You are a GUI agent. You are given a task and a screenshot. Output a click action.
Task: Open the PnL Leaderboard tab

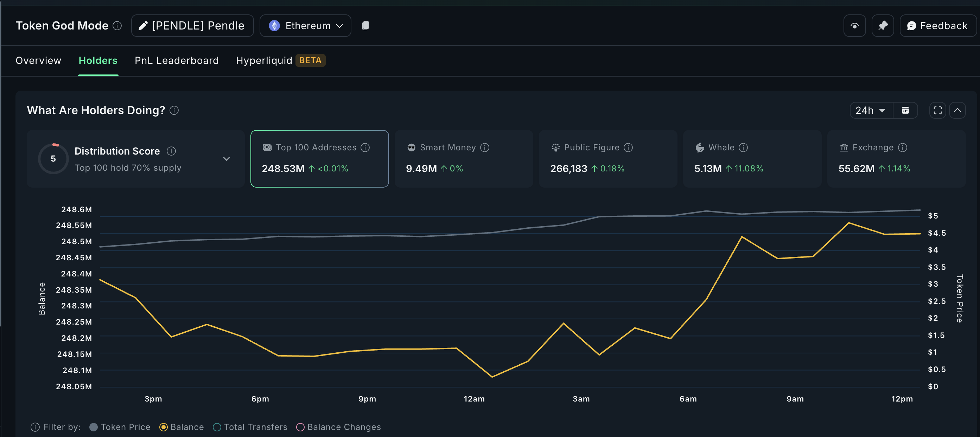(177, 60)
